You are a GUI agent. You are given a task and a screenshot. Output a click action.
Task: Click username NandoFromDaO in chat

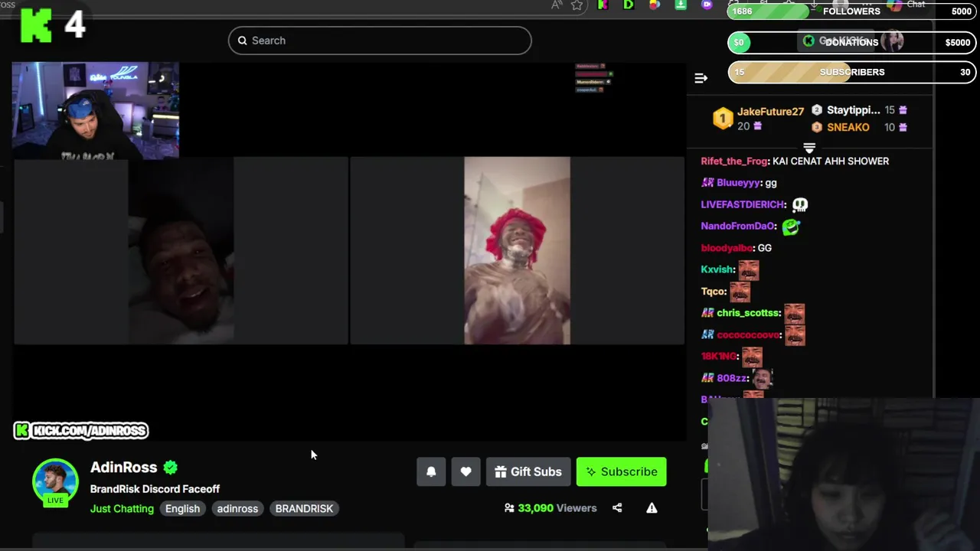tap(737, 226)
